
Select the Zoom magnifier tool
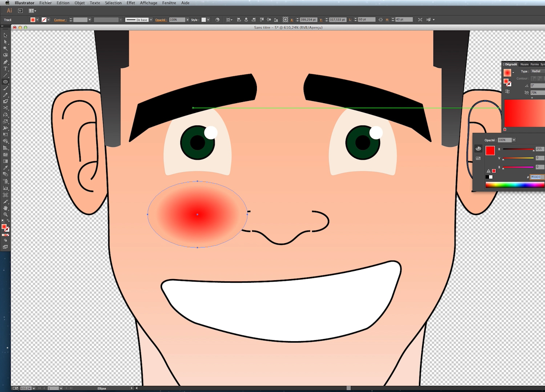[5, 215]
